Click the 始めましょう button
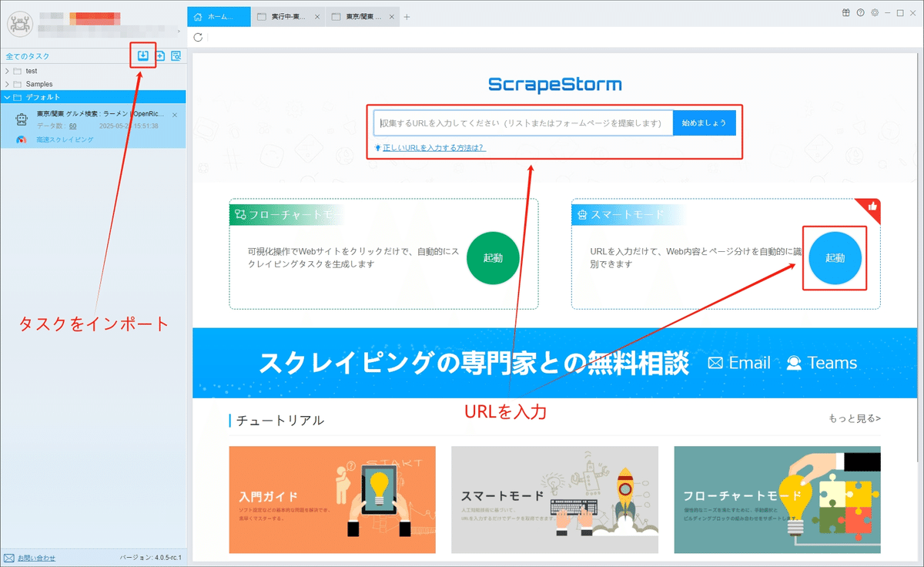This screenshot has height=567, width=924. (705, 123)
